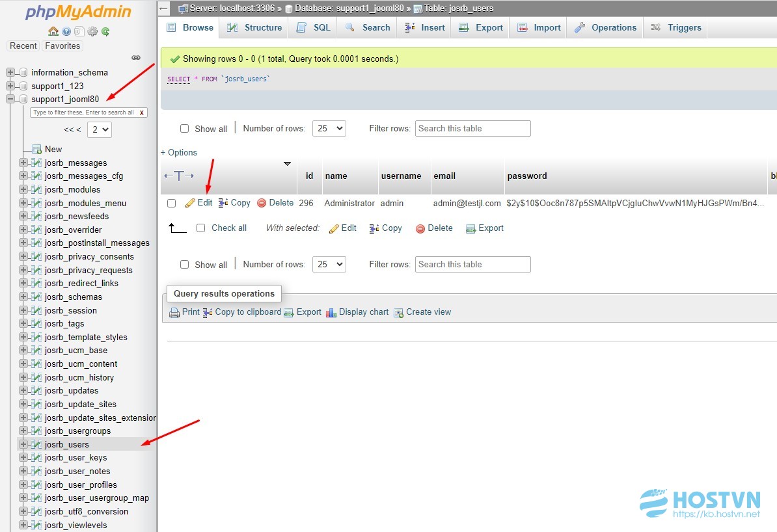Open the Search tab
The width and height of the screenshot is (777, 532).
pos(368,27)
